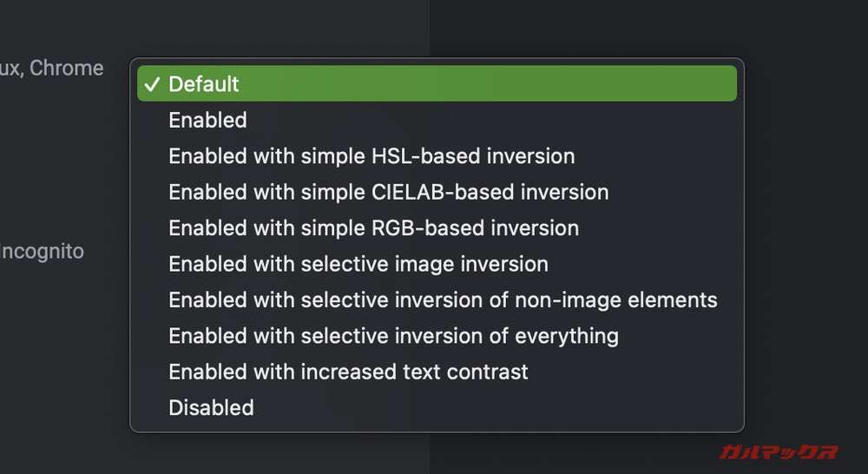The height and width of the screenshot is (474, 868).
Task: Select Enabled with selective image inversion
Action: point(358,264)
